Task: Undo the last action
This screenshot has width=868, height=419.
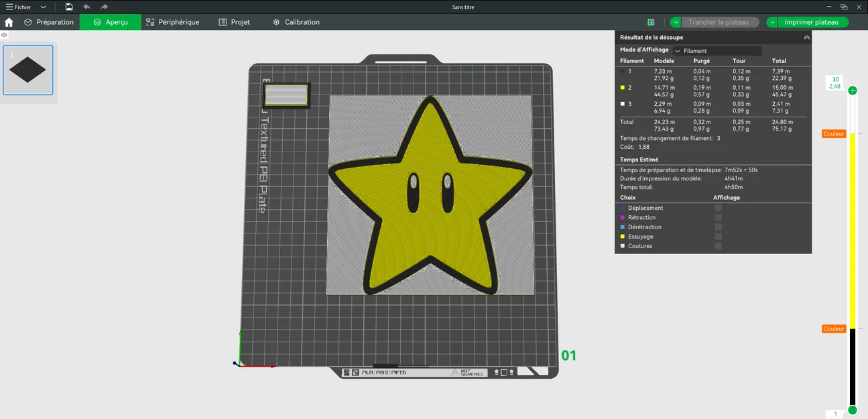Action: click(x=86, y=7)
